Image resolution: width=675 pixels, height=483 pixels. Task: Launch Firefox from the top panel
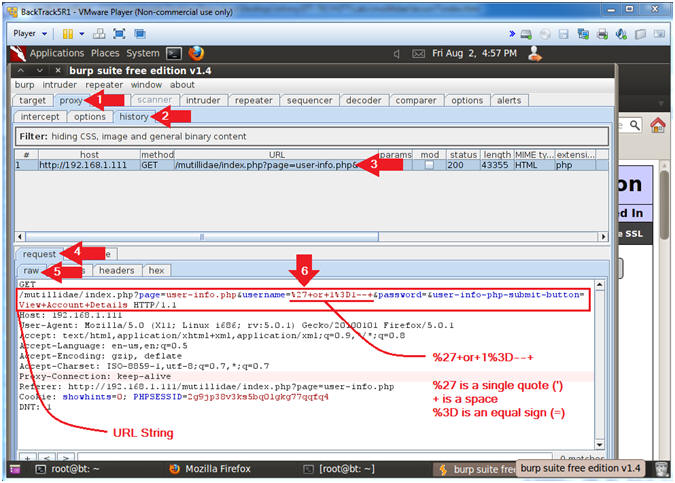[x=196, y=53]
